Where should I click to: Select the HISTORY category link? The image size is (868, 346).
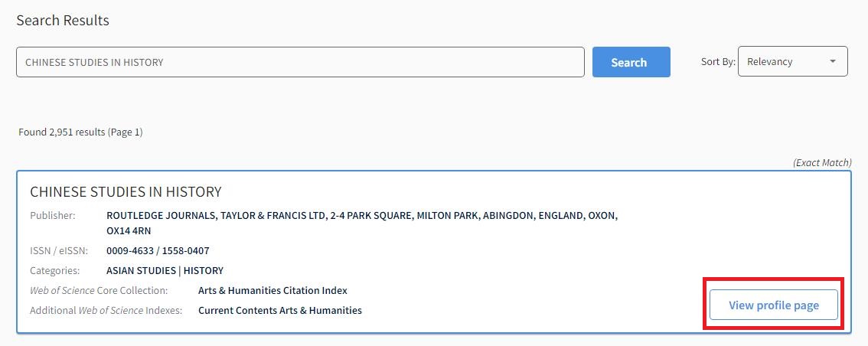[204, 270]
